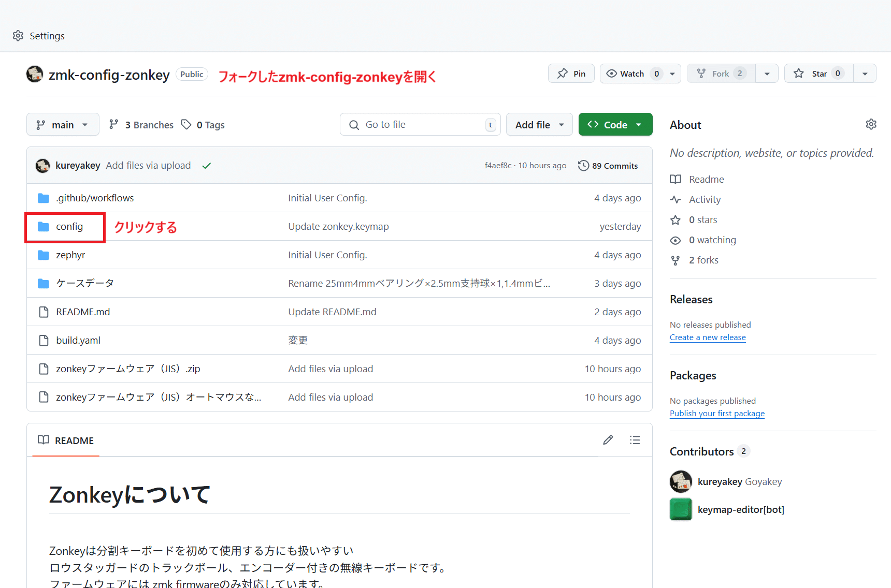
Task: Open the Settings tab gear icon
Action: 18,36
